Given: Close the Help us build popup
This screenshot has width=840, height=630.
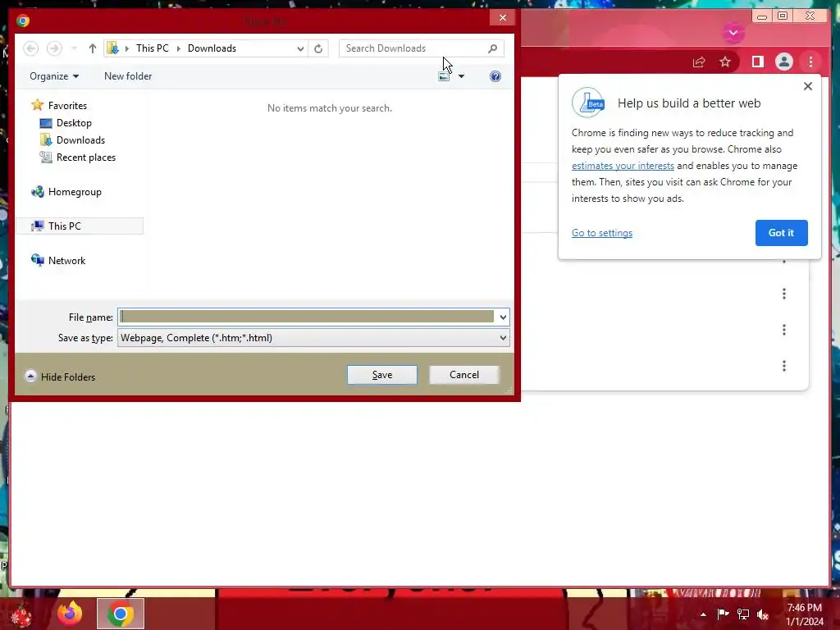Looking at the screenshot, I should (808, 86).
